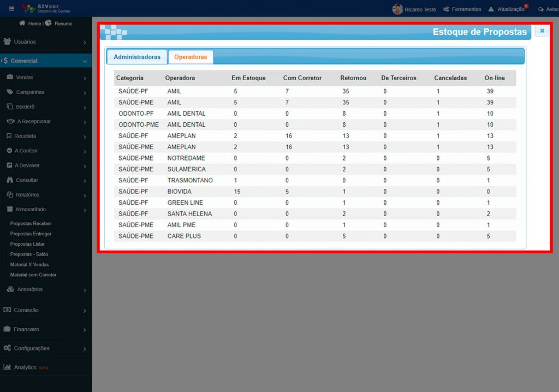Open the hamburger menu icon
The height and width of the screenshot is (392, 559).
coord(11,9)
